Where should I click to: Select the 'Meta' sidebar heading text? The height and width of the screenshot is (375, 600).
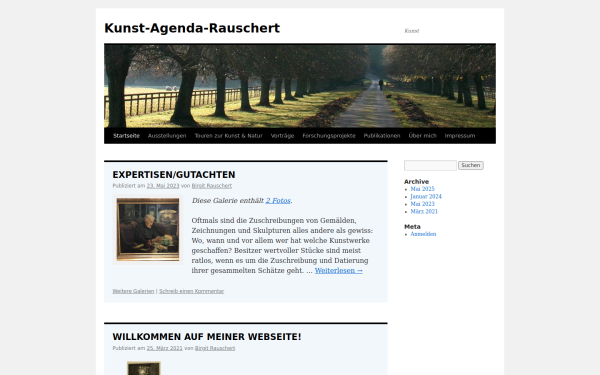pyautogui.click(x=412, y=227)
